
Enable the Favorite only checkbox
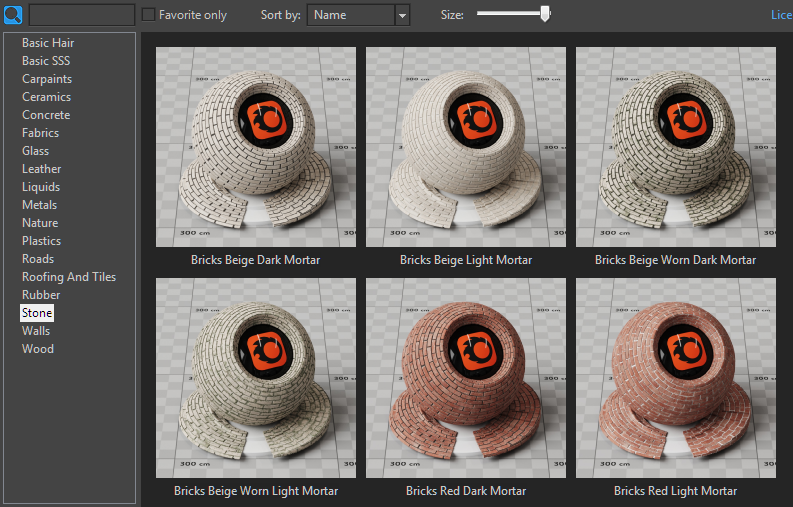click(x=149, y=15)
